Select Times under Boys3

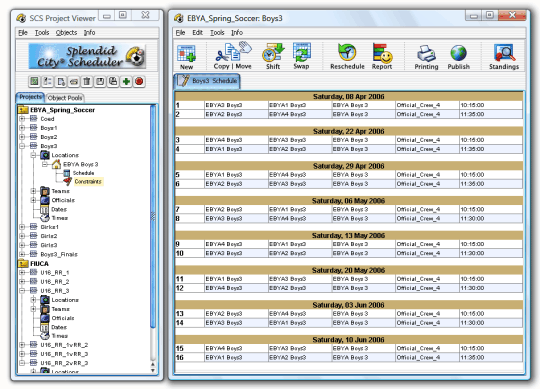click(x=54, y=218)
